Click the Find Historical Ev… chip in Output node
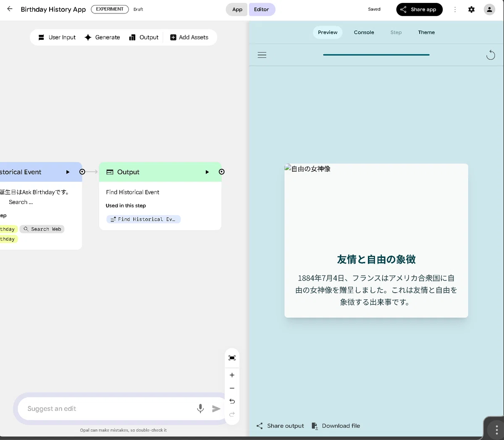The image size is (504, 440). tap(143, 219)
